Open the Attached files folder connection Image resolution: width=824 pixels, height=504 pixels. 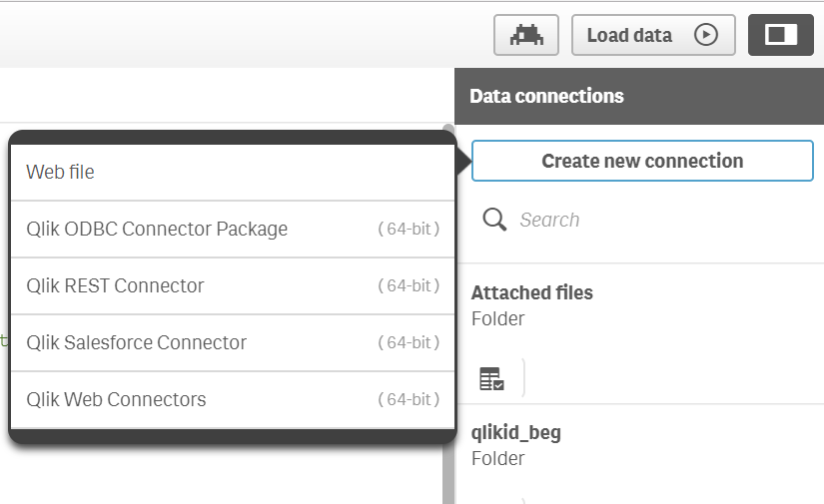pos(532,293)
